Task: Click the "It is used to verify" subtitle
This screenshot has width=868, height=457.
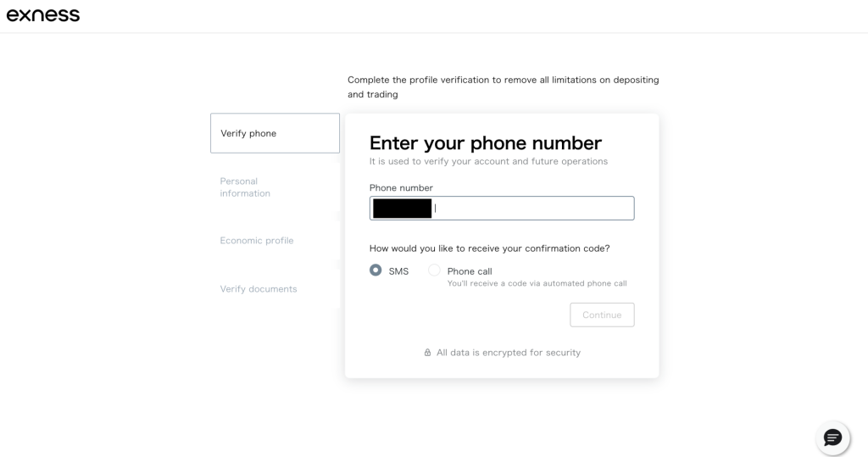Action: tap(488, 161)
